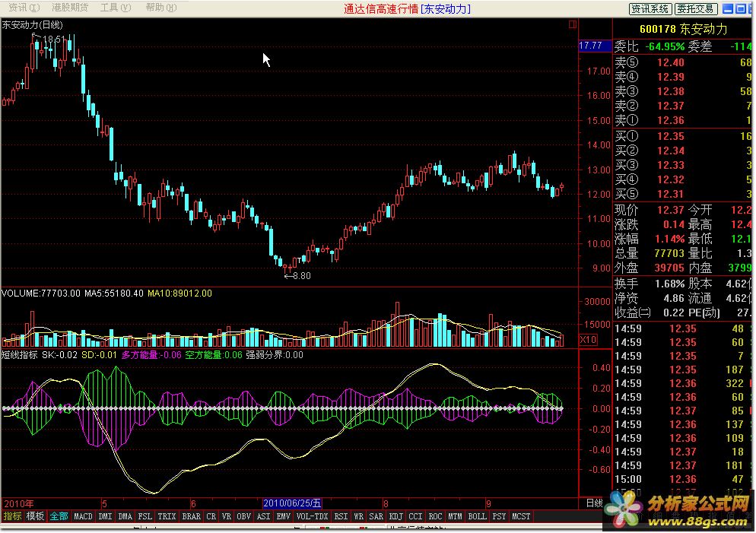Switch to the DMI indicator
Screen dimensions: 756x533
pyautogui.click(x=105, y=516)
